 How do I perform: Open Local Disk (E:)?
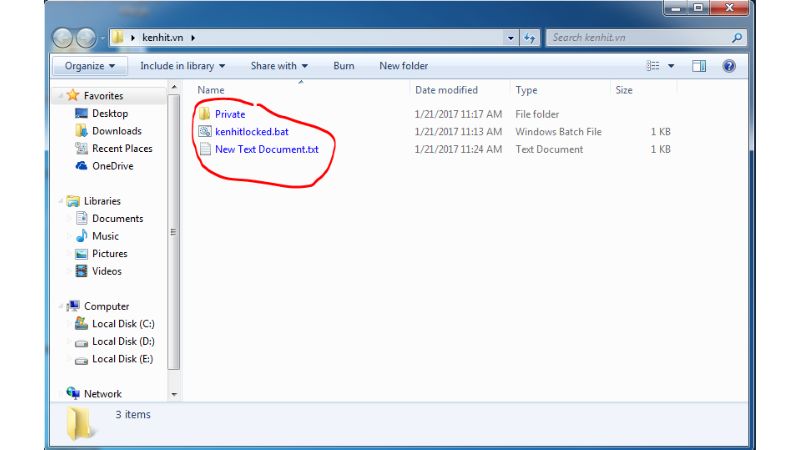coord(122,359)
